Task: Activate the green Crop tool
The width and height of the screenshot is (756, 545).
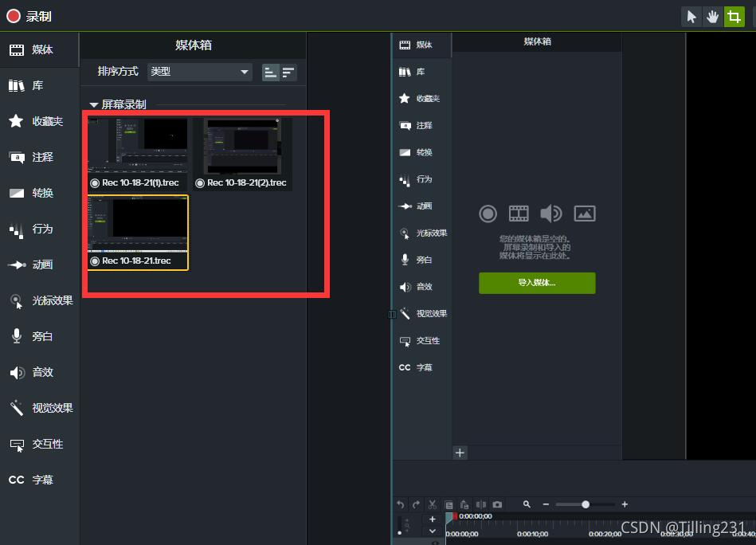Action: [x=734, y=17]
